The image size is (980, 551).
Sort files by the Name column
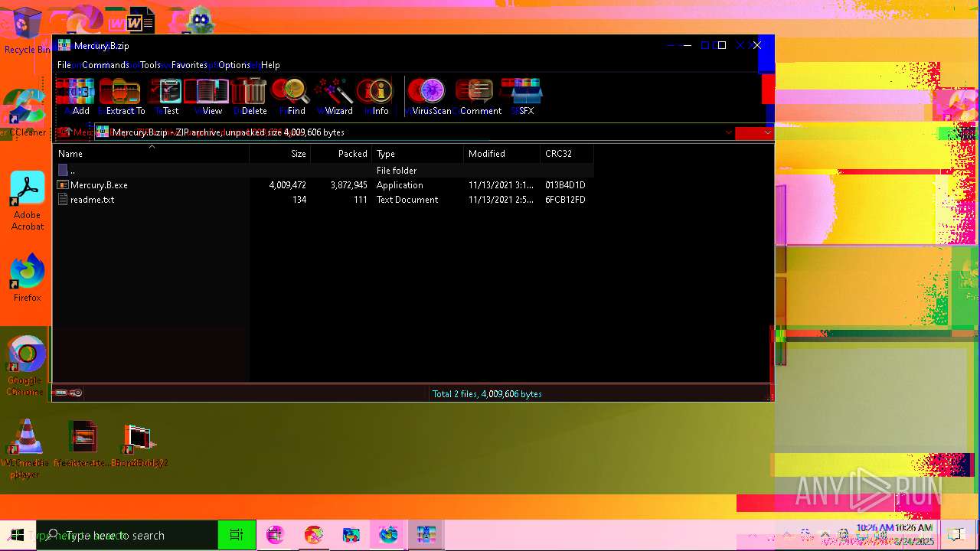pos(152,154)
